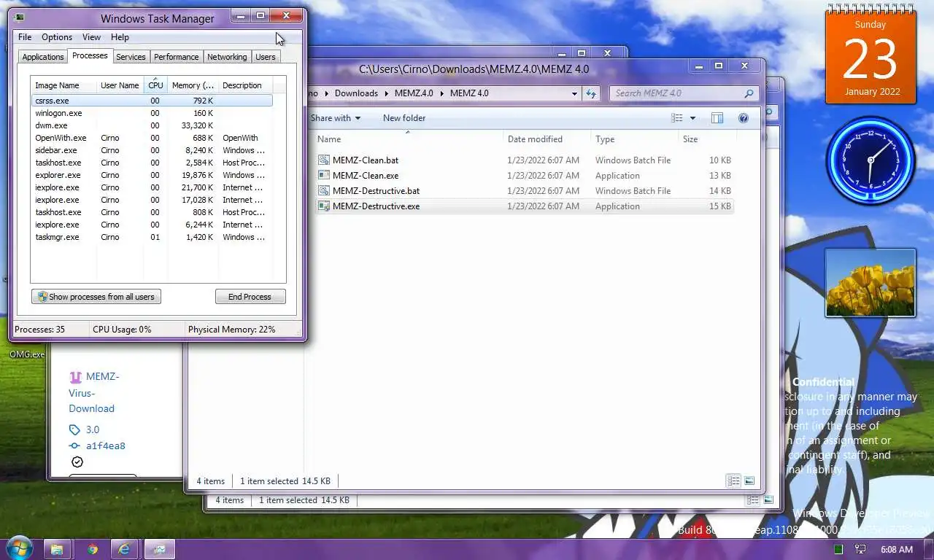Switch to the Performance tab
Image resolution: width=934 pixels, height=560 pixels.
click(176, 57)
